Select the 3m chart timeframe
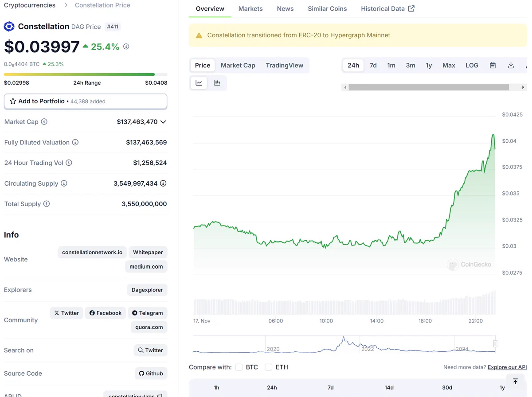 coord(411,65)
